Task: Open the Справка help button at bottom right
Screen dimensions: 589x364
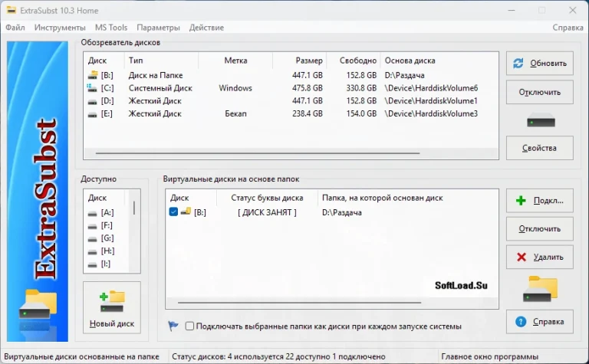Action: [539, 322]
